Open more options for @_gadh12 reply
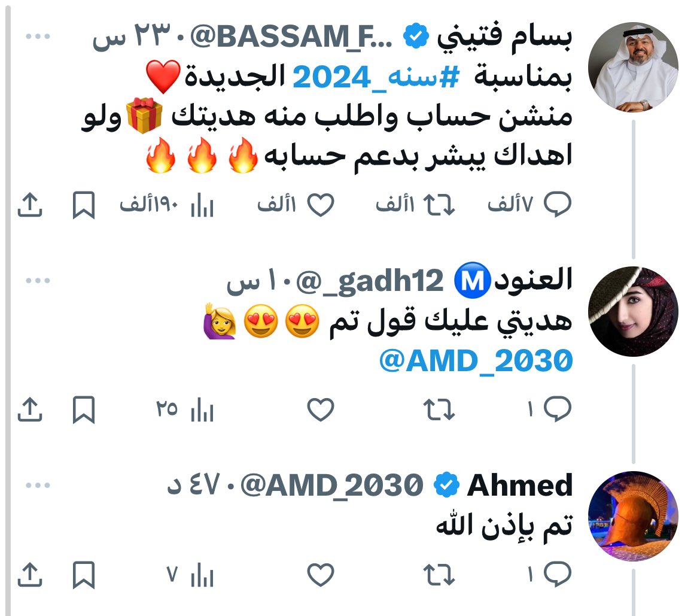The width and height of the screenshot is (700, 616). tap(38, 281)
